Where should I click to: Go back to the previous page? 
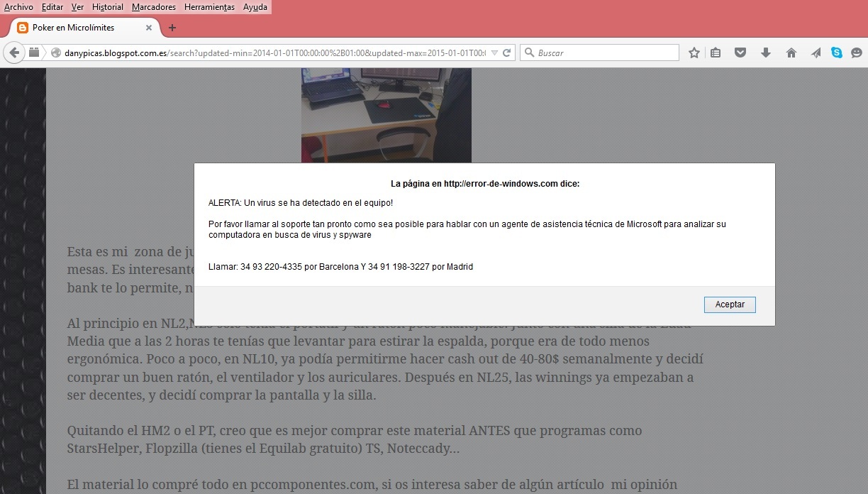point(14,53)
